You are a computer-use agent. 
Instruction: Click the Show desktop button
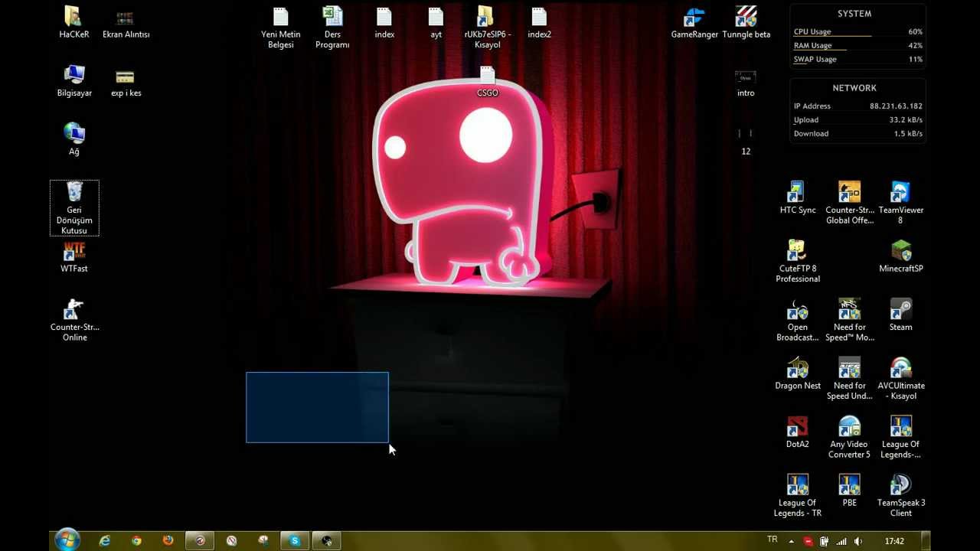coord(926,540)
